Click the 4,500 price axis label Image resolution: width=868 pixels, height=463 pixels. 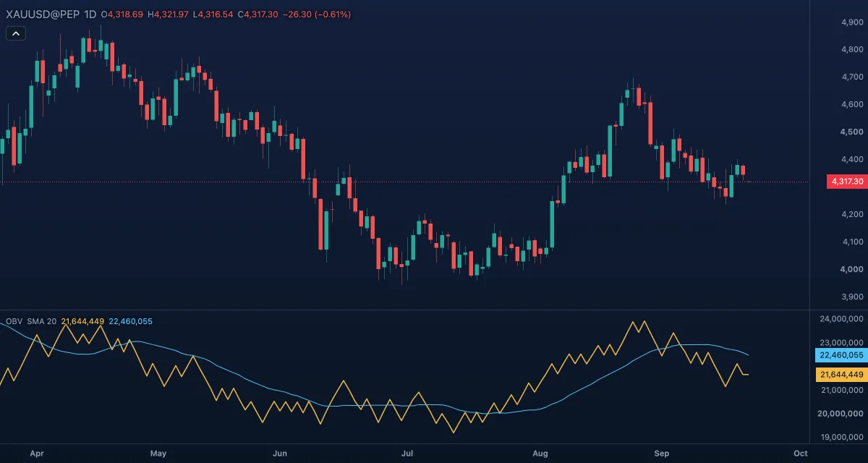pyautogui.click(x=853, y=132)
